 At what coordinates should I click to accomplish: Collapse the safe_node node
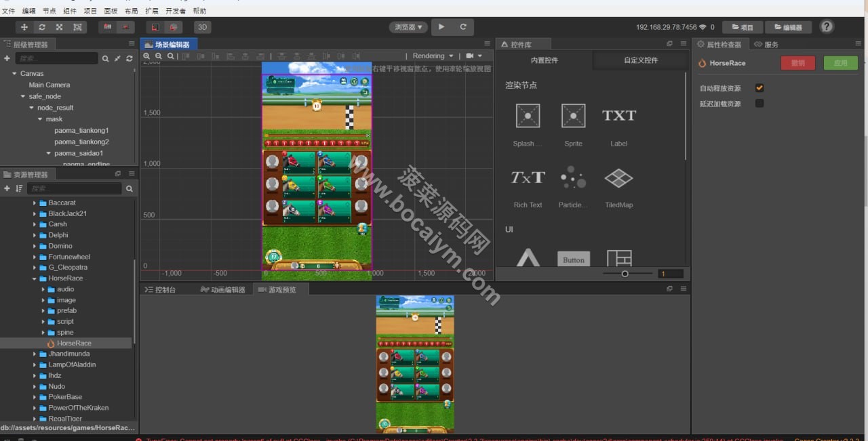[x=22, y=96]
